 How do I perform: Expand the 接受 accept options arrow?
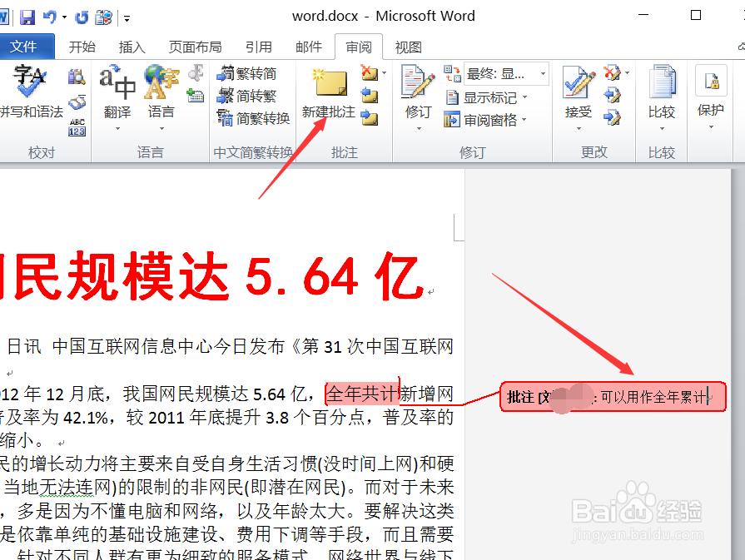coord(579,128)
